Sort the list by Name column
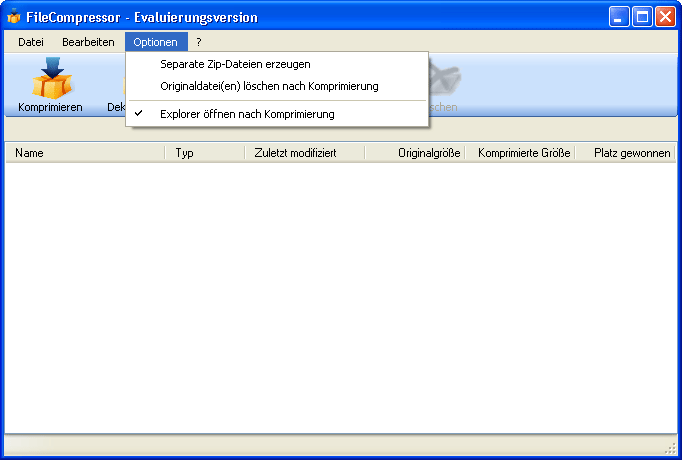 (85, 153)
